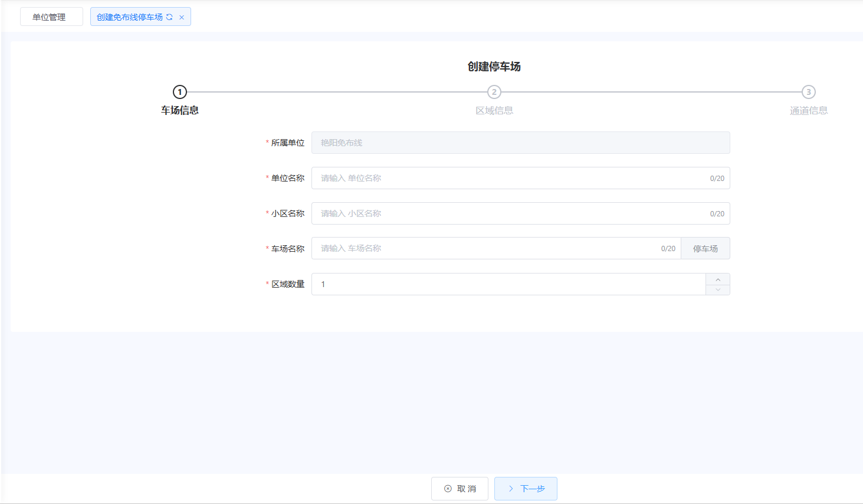
Task: Refresh the 创建免布线停车场 tab via its reload icon
Action: [169, 17]
